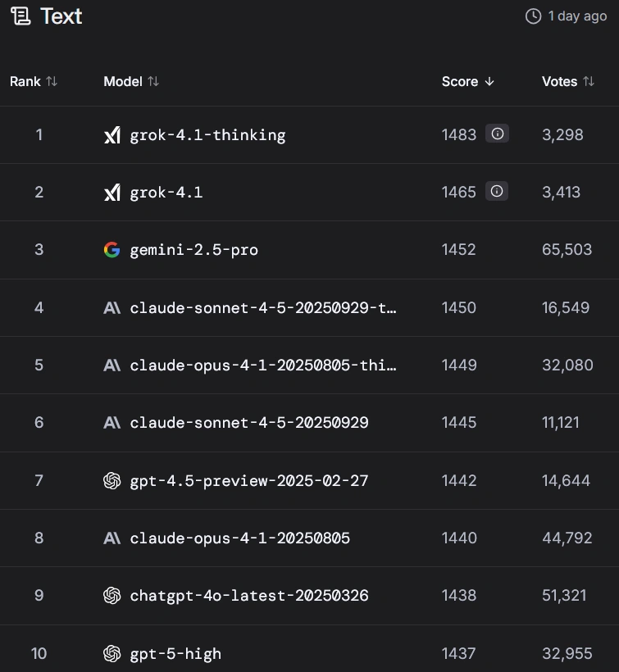Click the '1 day ago' timestamp

pyautogui.click(x=577, y=16)
